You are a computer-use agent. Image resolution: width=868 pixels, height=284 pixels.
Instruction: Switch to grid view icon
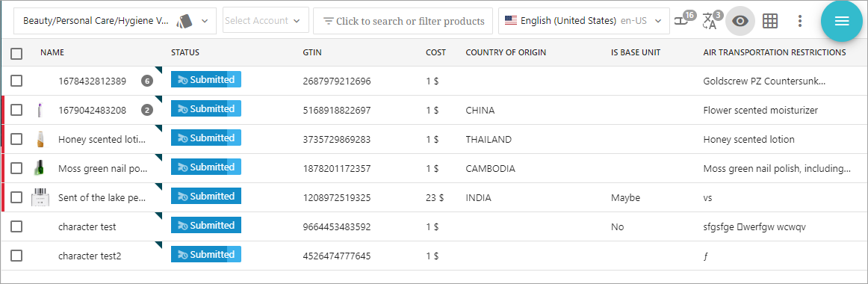(x=770, y=21)
